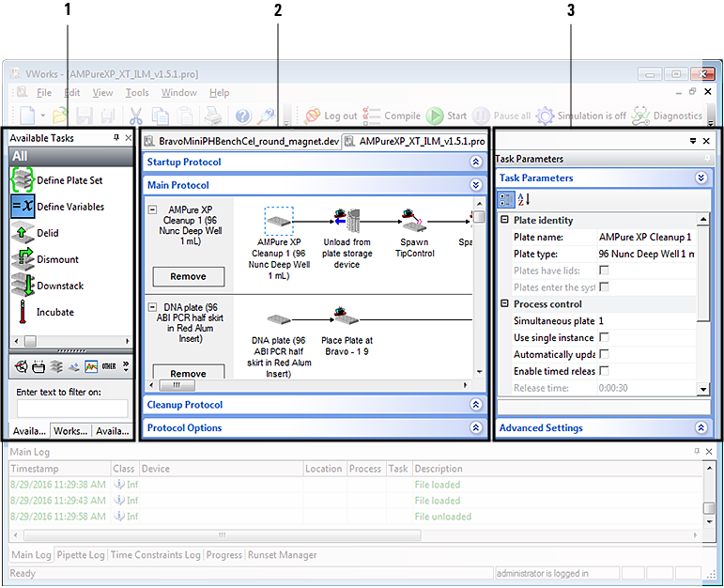Open the File menu
The width and height of the screenshot is (724, 588).
point(44,93)
